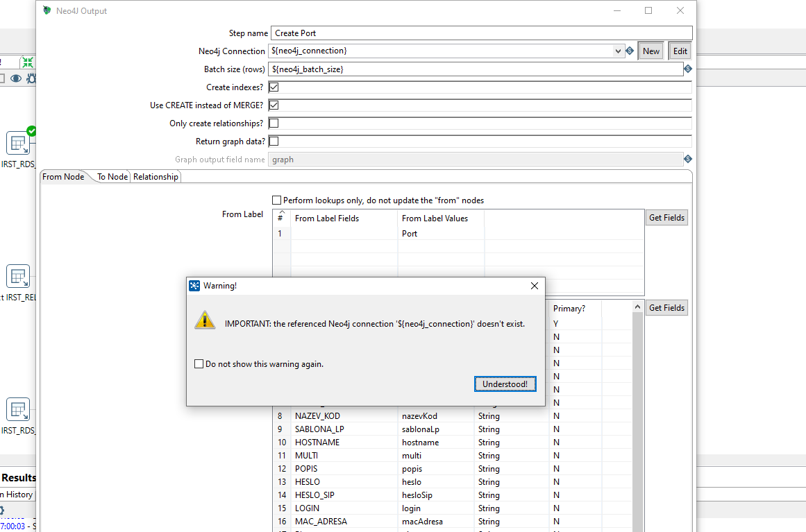
Task: Disable the Create indexes checkbox
Action: pyautogui.click(x=273, y=87)
